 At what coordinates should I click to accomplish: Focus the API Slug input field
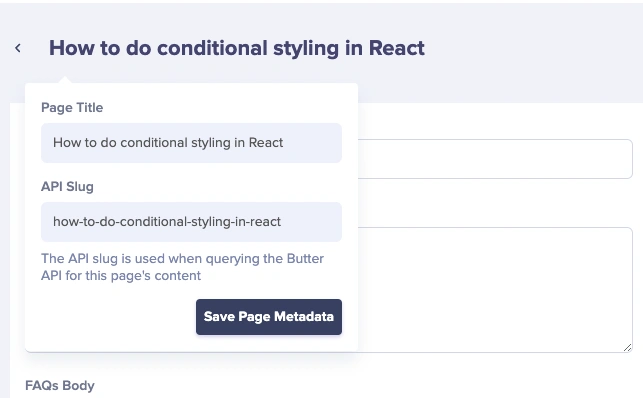pyautogui.click(x=191, y=222)
